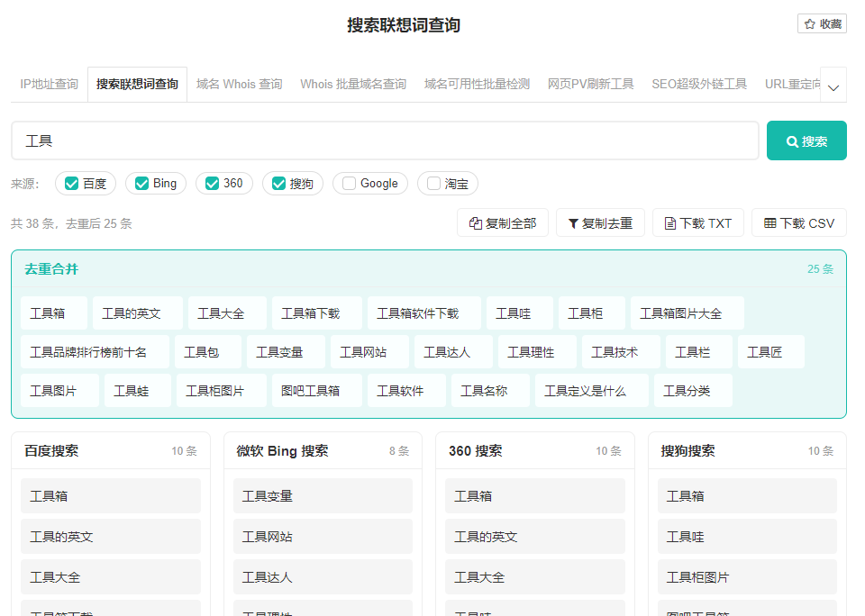
Task: Select the 搜索联想词查询 tab
Action: tap(137, 84)
